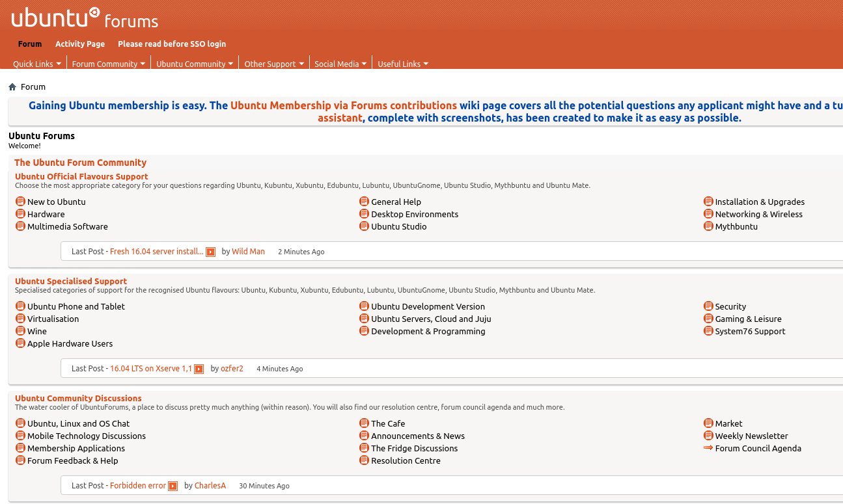Open the Resolution Centre forum

pos(406,460)
